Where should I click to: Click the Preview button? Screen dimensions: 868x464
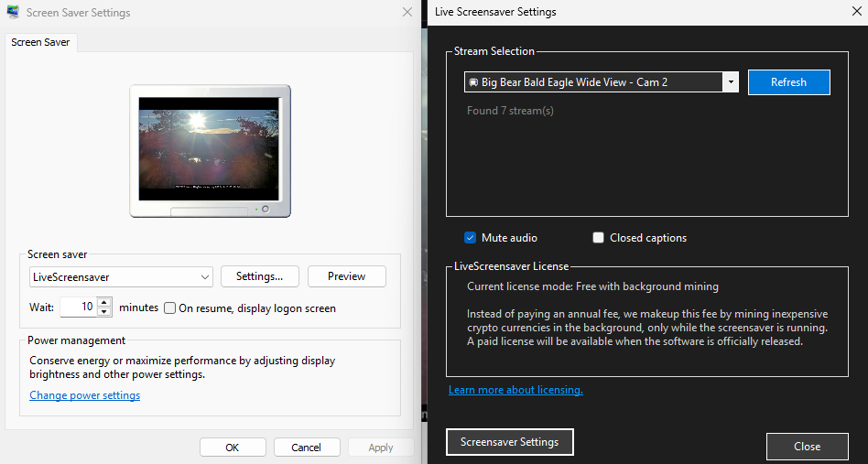(x=346, y=276)
